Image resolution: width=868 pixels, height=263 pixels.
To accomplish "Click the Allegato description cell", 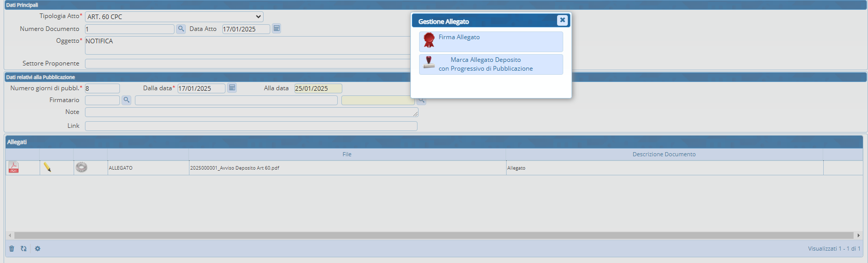I will [665, 168].
